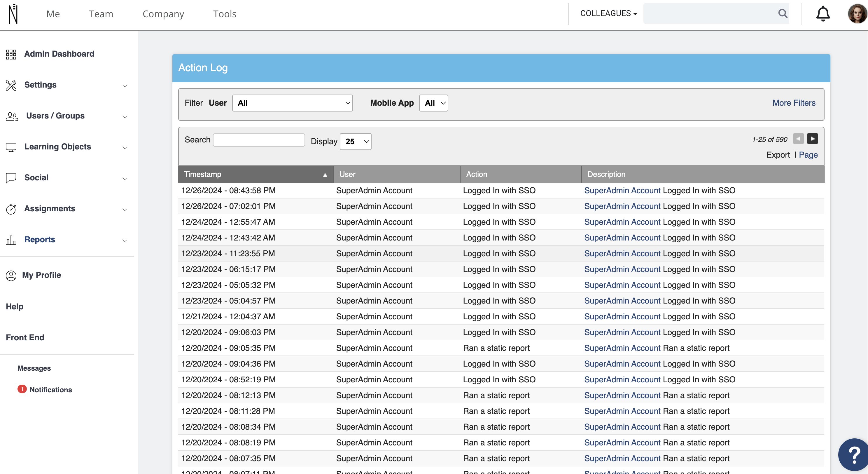
Task: Click the Admin Dashboard grid icon
Action: click(x=11, y=54)
